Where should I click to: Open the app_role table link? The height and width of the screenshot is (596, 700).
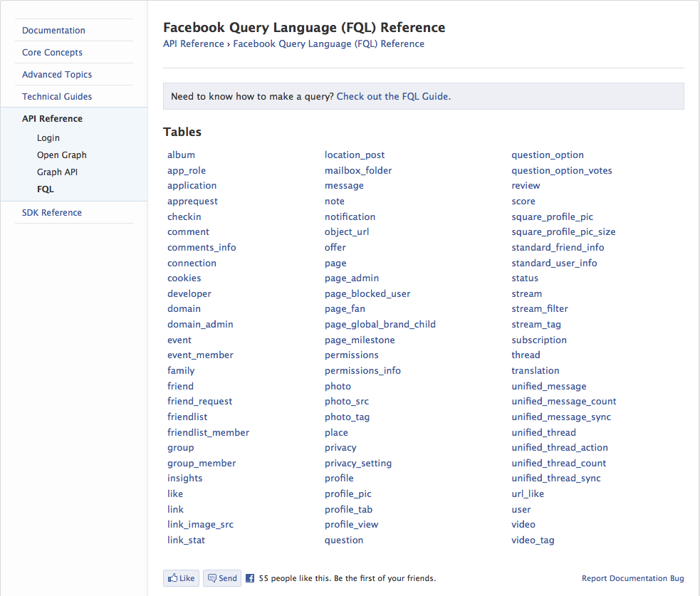(187, 171)
